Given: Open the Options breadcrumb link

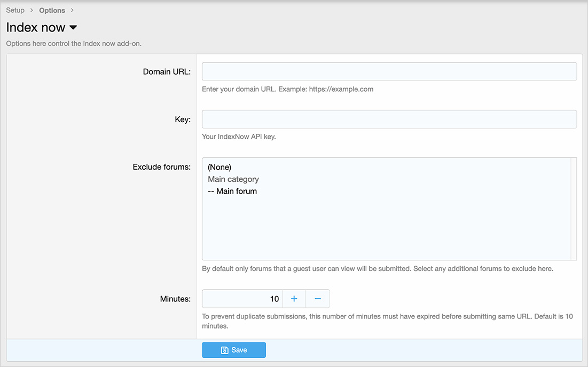Looking at the screenshot, I should pos(52,10).
